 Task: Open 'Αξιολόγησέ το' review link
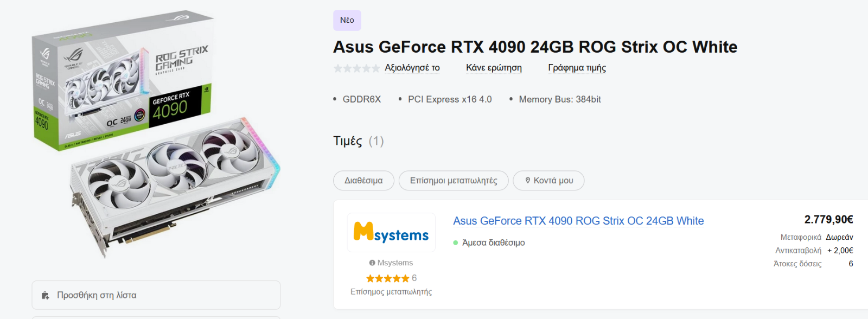[x=412, y=68]
